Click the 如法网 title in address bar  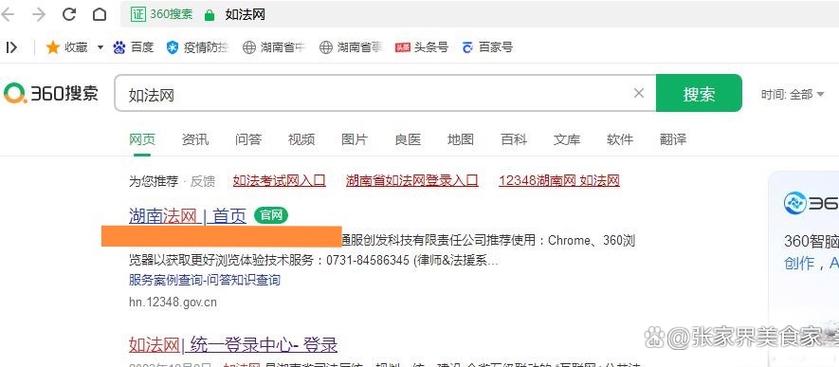[x=245, y=14]
